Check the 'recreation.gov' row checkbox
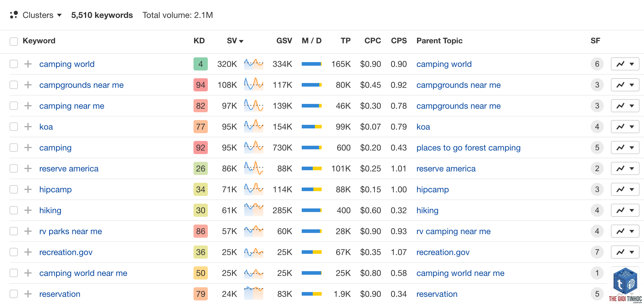This screenshot has width=644, height=304. (14, 252)
